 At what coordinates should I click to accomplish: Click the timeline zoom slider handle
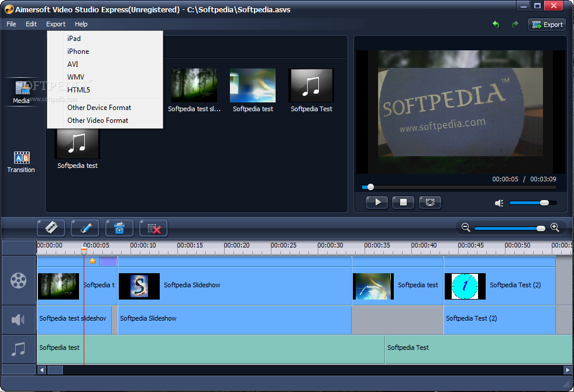pyautogui.click(x=541, y=228)
